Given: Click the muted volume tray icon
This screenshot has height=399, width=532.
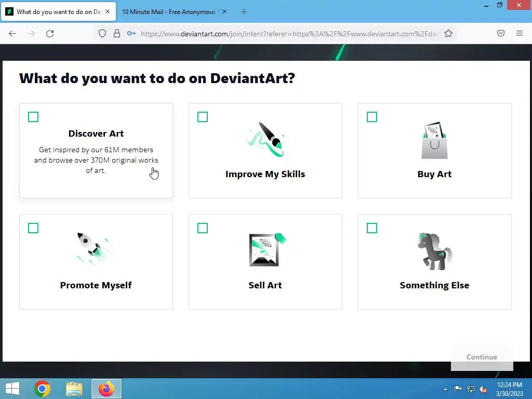Looking at the screenshot, I should [x=483, y=389].
